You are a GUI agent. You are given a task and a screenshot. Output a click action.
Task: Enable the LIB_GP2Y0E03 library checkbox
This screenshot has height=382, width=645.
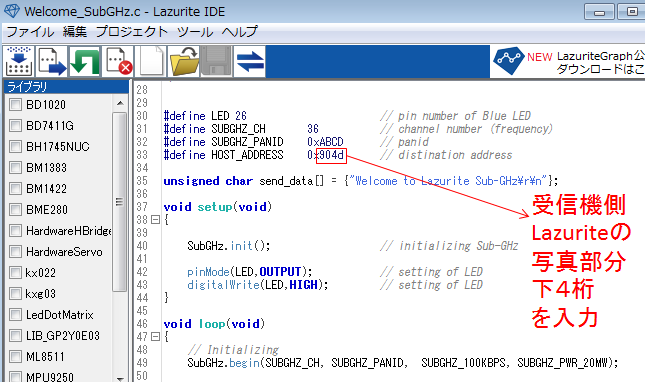pyautogui.click(x=15, y=335)
